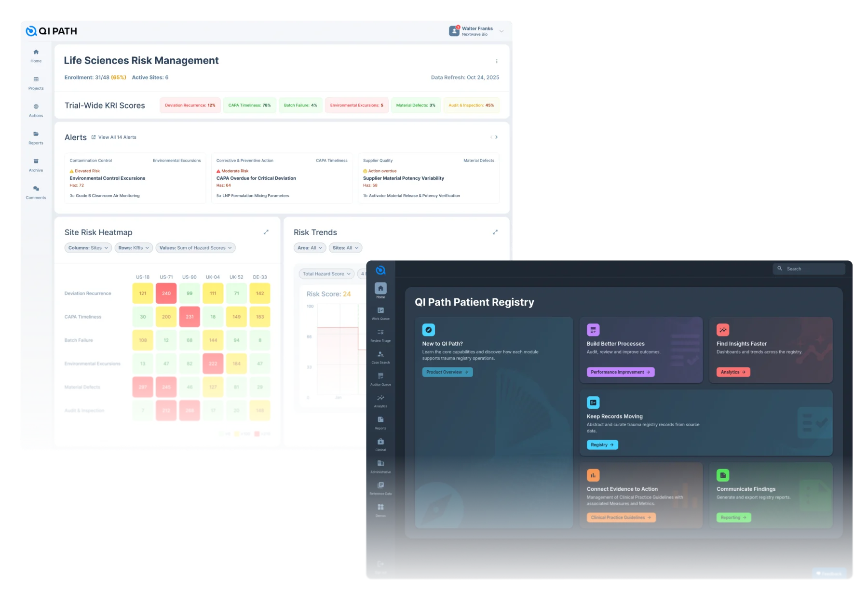
Task: Open the Columns: Sites dropdown
Action: (88, 248)
